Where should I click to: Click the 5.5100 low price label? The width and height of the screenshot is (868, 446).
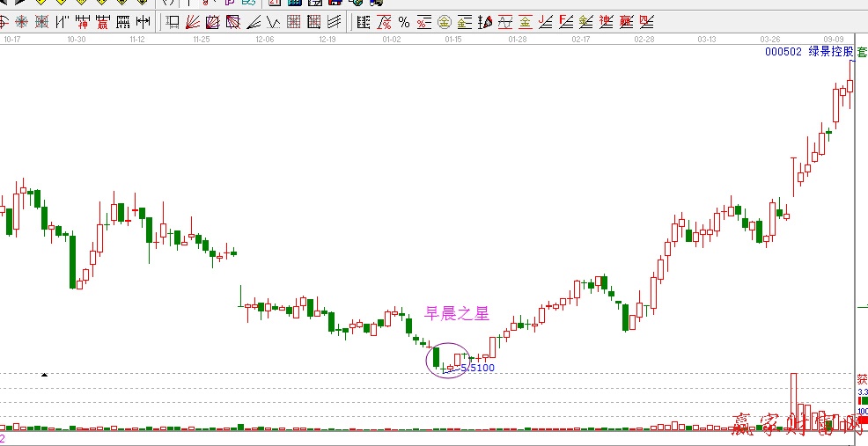point(477,368)
